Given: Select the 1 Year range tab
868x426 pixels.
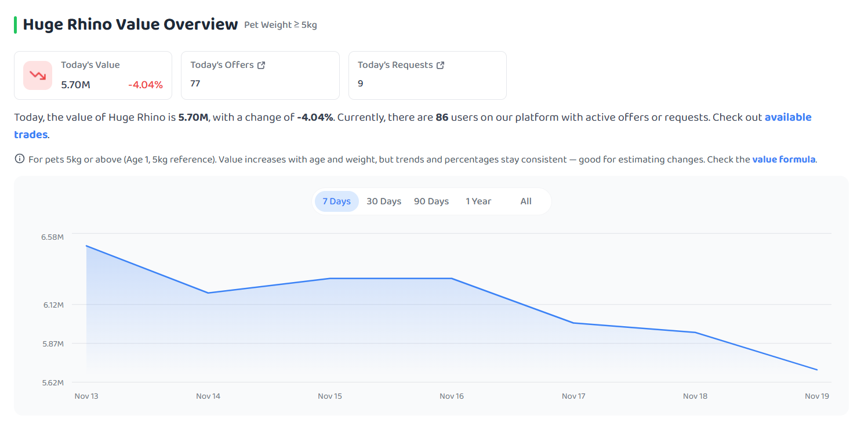Looking at the screenshot, I should pos(478,201).
